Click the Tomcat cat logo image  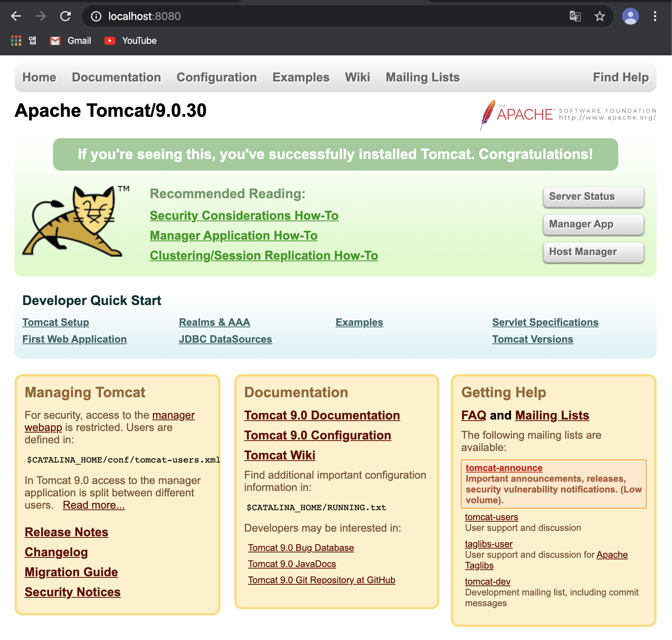76,221
